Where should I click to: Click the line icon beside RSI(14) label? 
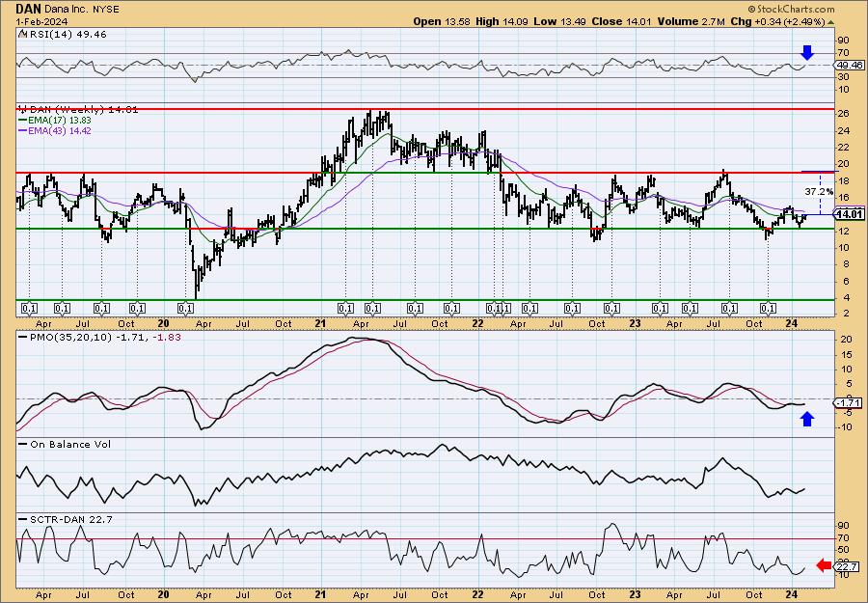click(x=22, y=35)
